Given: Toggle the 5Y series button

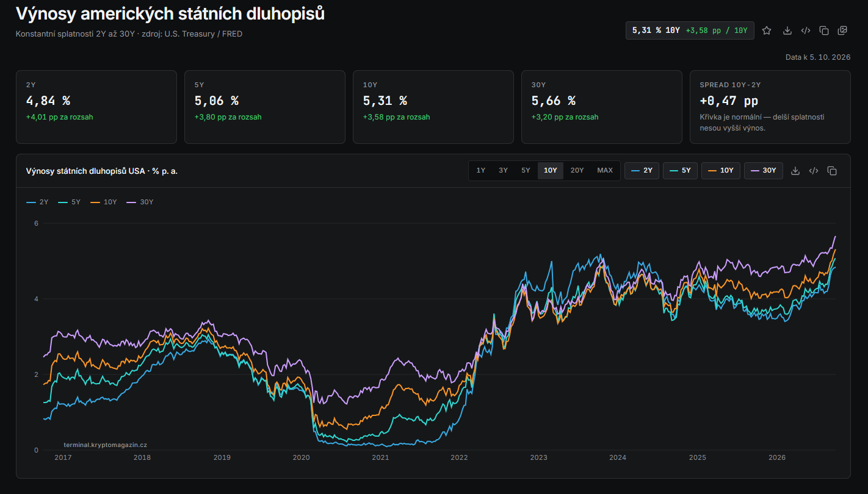Looking at the screenshot, I should tap(680, 171).
